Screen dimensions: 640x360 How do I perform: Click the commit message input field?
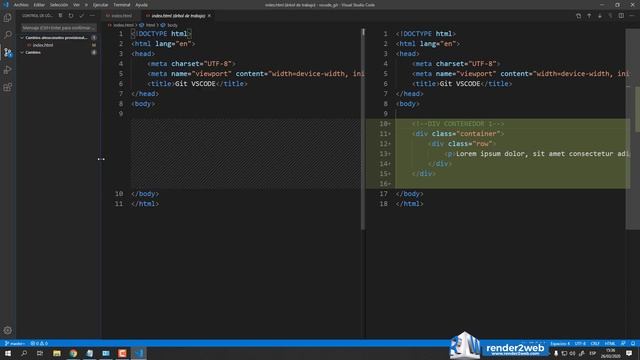(x=58, y=28)
